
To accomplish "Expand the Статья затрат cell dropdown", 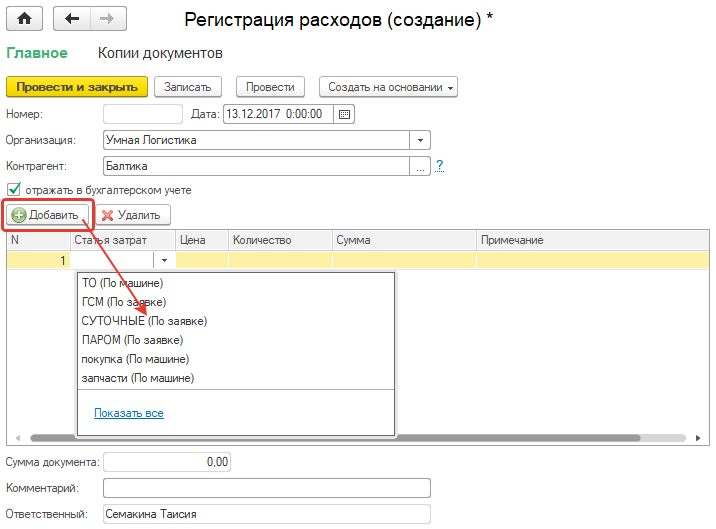I will (x=164, y=260).
